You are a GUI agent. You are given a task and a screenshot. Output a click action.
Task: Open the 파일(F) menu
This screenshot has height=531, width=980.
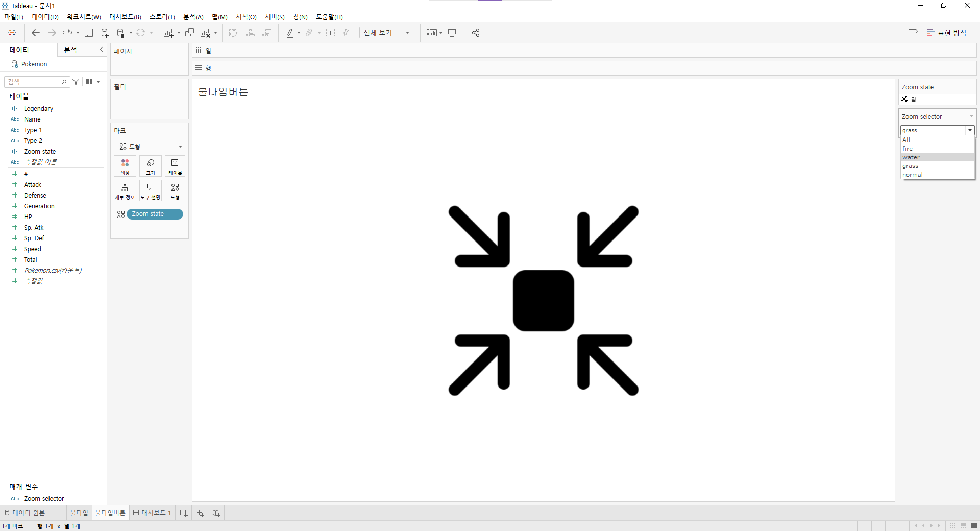14,17
